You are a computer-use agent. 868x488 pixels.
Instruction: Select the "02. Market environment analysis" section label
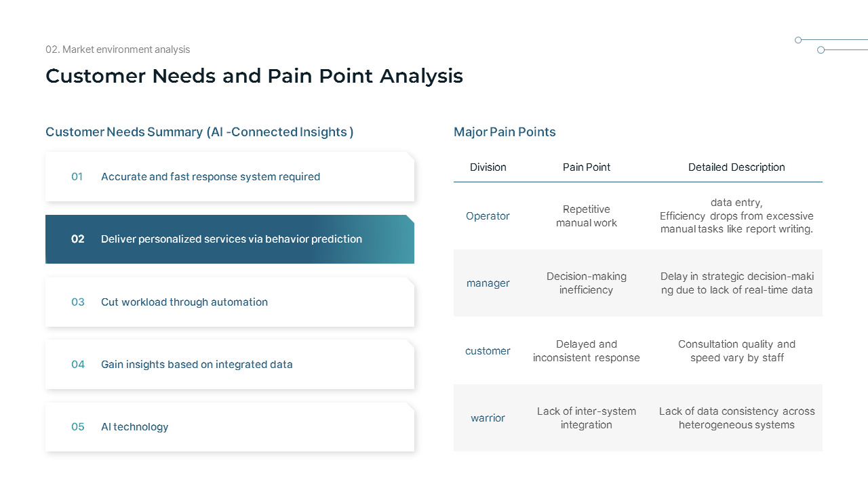[x=117, y=49]
